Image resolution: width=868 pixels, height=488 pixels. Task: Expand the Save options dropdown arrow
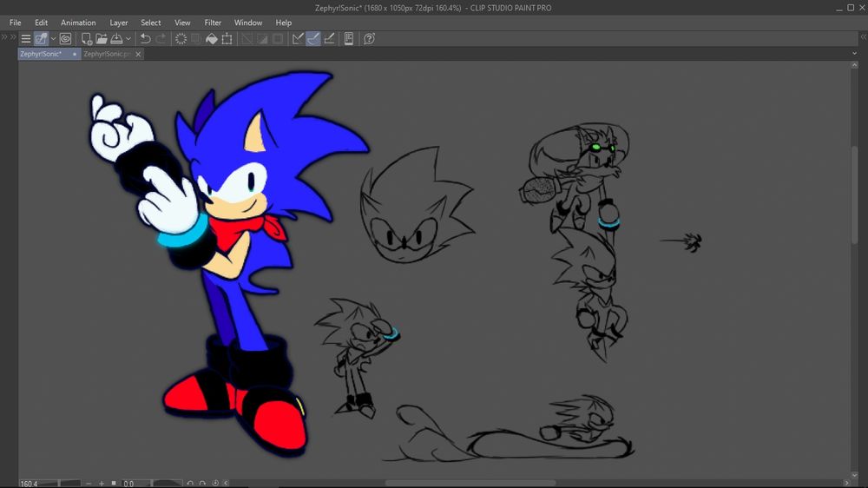point(128,39)
